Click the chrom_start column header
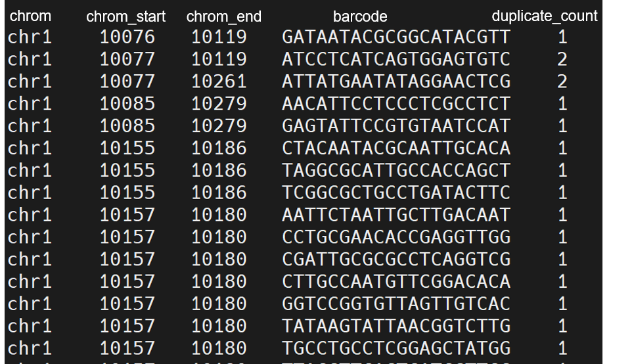 pos(126,17)
